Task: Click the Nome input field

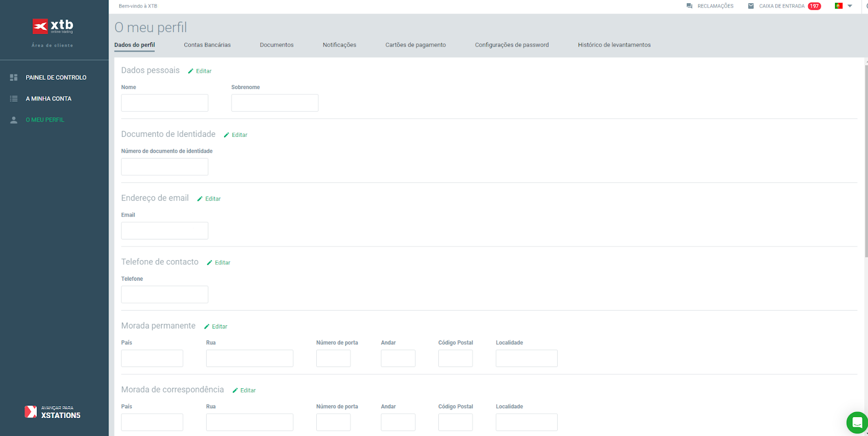Action: pos(164,103)
